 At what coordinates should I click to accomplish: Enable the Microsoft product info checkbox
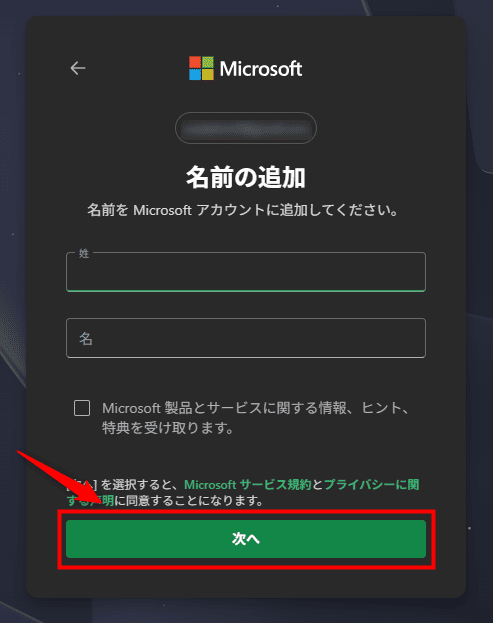(82, 408)
